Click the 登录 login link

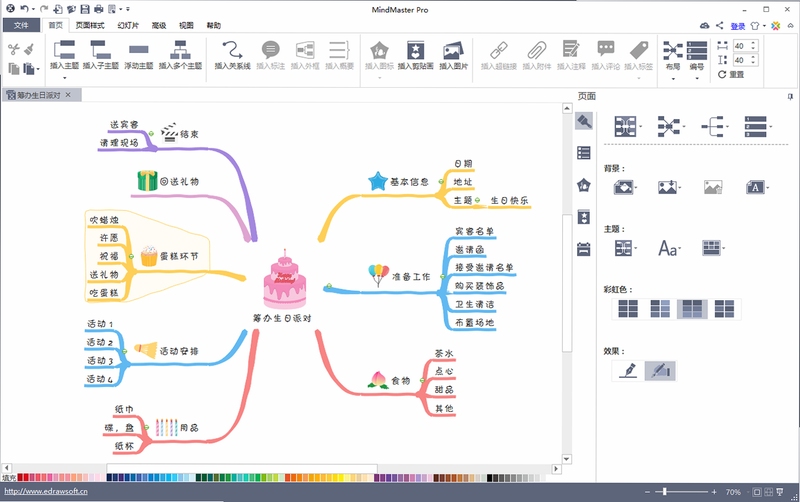click(738, 26)
